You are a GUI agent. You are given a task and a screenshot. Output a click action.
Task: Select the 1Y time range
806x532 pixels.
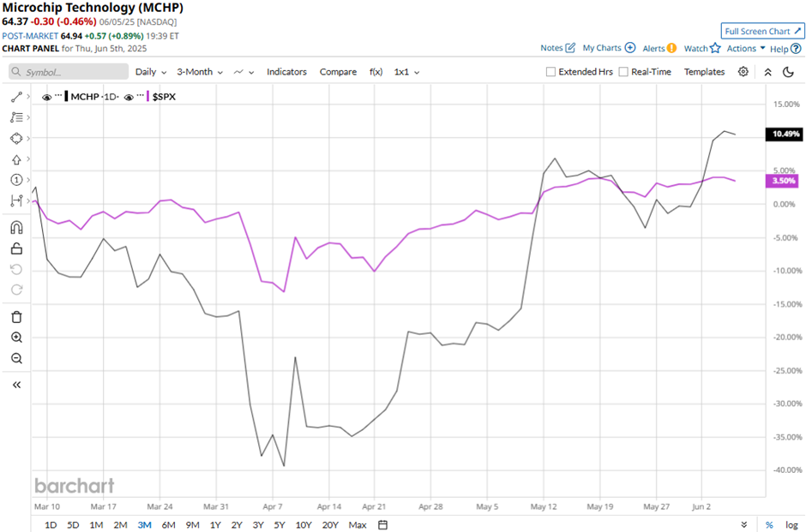point(215,525)
